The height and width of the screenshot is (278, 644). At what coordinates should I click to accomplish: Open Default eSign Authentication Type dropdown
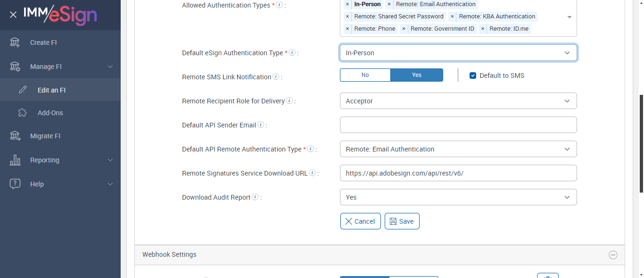click(x=458, y=53)
